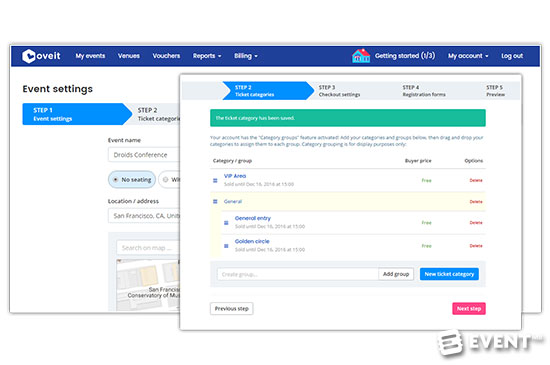Grab the drag handle for VIP Area
The image size is (550, 365).
(215, 181)
